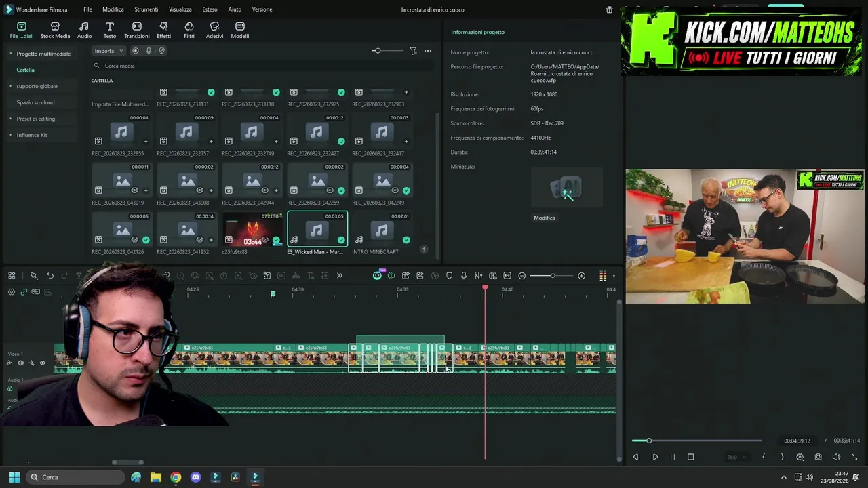Open the Filtri panel

189,30
